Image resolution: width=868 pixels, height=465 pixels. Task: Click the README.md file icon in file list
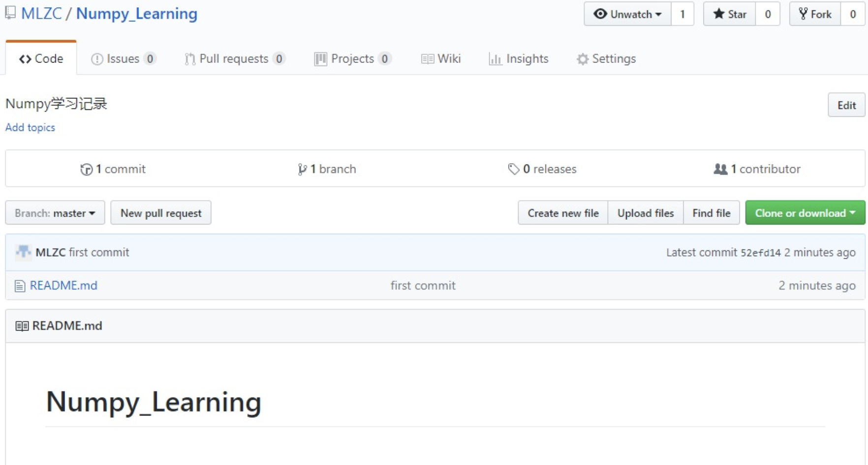(x=20, y=286)
